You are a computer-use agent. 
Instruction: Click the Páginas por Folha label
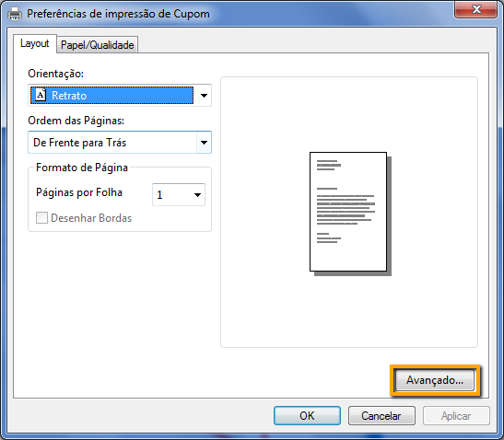[x=79, y=192]
